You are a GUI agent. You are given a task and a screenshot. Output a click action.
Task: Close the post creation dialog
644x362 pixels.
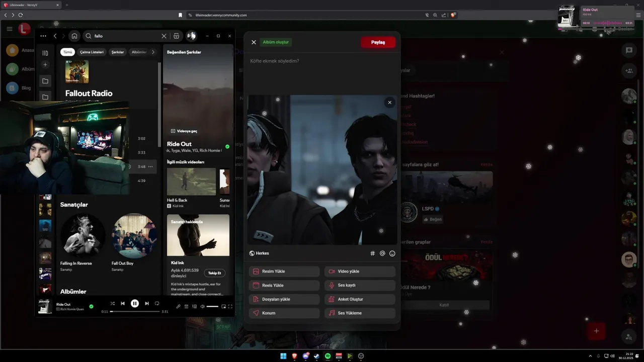[x=254, y=42]
